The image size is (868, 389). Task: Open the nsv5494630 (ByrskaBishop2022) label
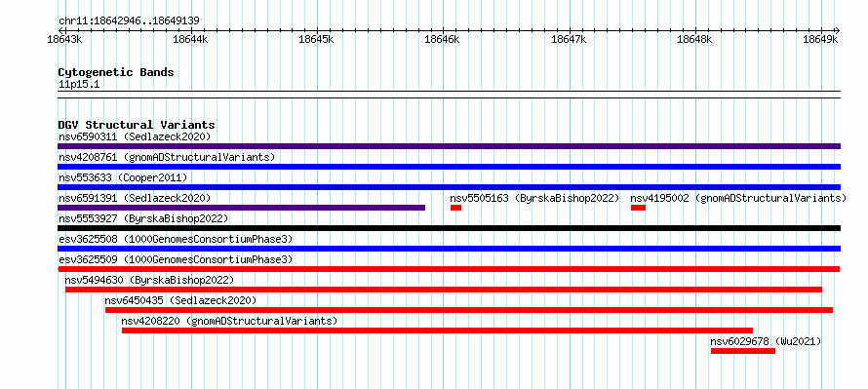149,280
